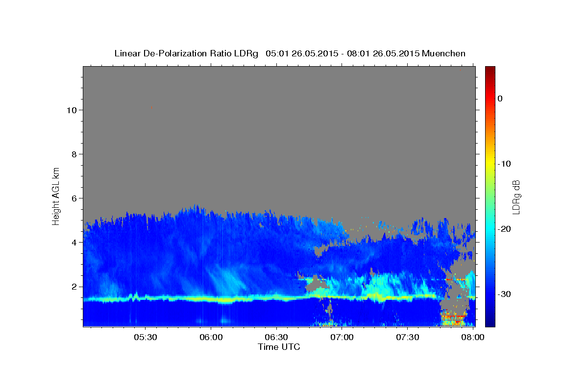Pick the dark red top of colorbar
The height and width of the screenshot is (392, 588).
[x=490, y=70]
